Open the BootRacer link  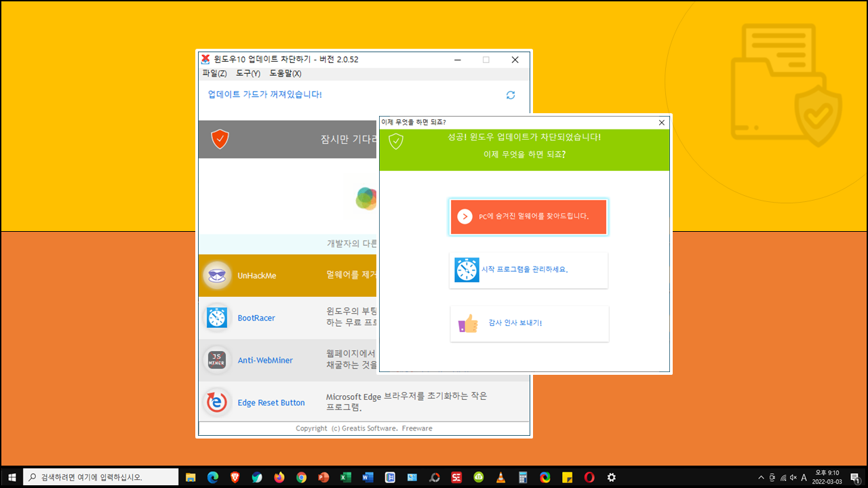coord(256,318)
